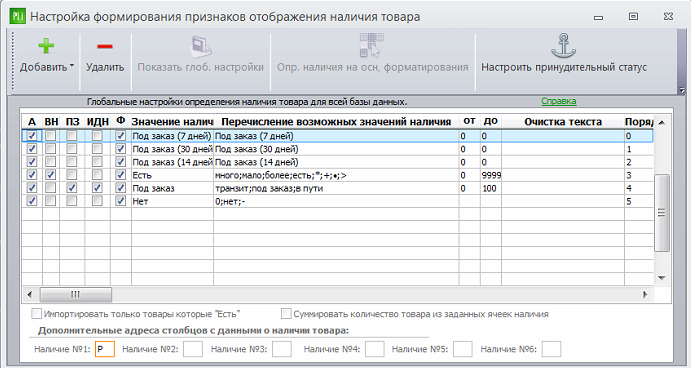691x368 pixels.
Task: Click the horizontal scrollbar right arrow
Action: [x=645, y=294]
